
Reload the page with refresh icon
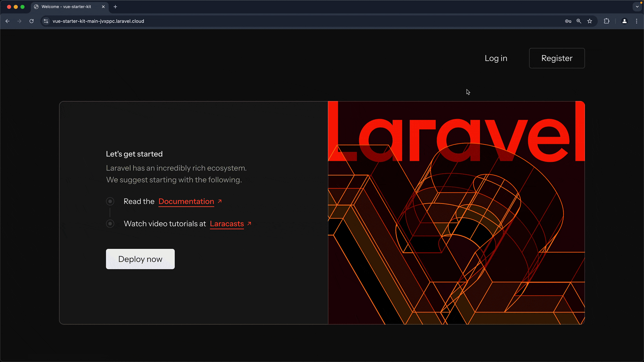pyautogui.click(x=32, y=21)
